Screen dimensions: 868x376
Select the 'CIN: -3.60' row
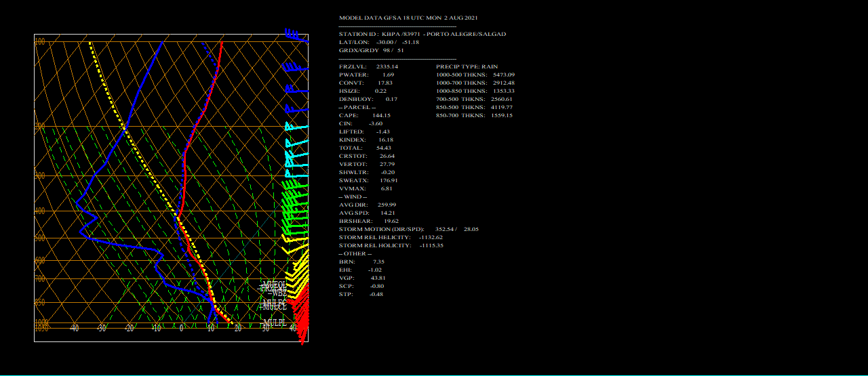[x=361, y=123]
